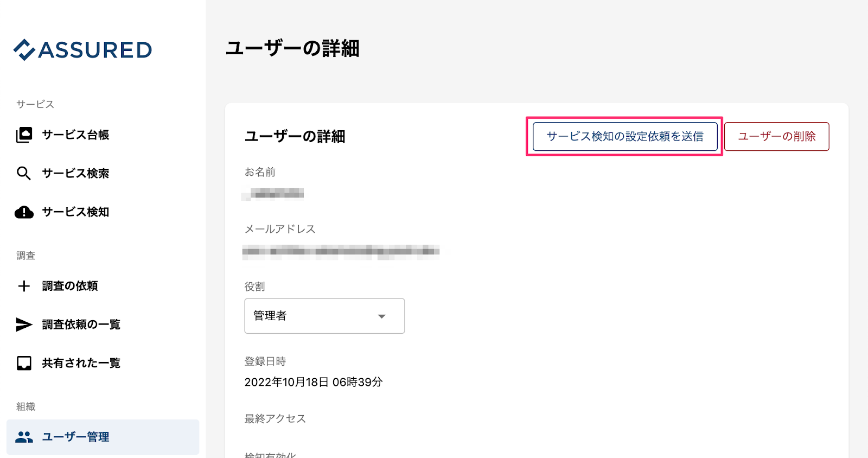This screenshot has width=868, height=458.
Task: Navigate to 調査依頼の一覧
Action: coord(81,325)
